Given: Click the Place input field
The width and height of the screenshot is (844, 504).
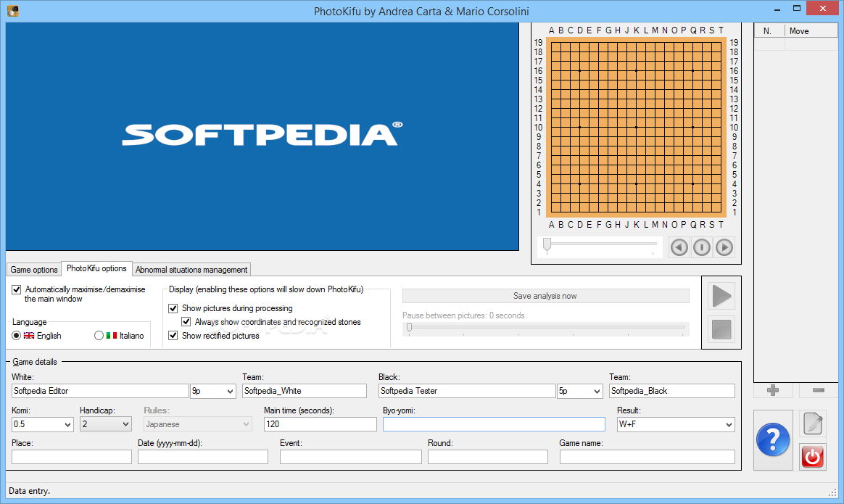Looking at the screenshot, I should click(72, 457).
